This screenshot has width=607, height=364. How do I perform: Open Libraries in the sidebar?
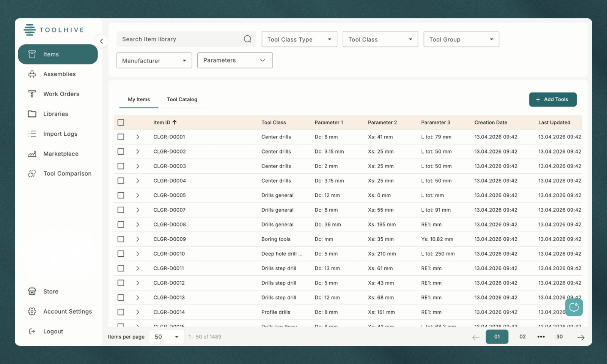pyautogui.click(x=56, y=114)
